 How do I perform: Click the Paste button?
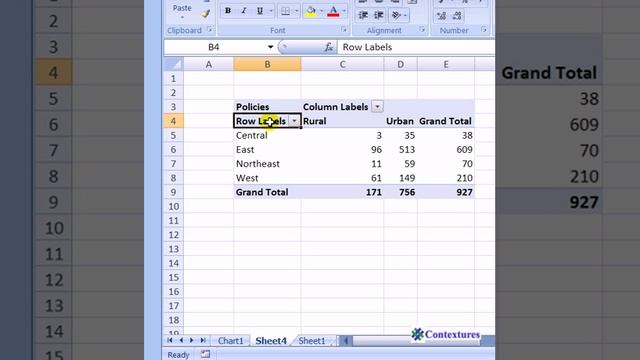(182, 7)
